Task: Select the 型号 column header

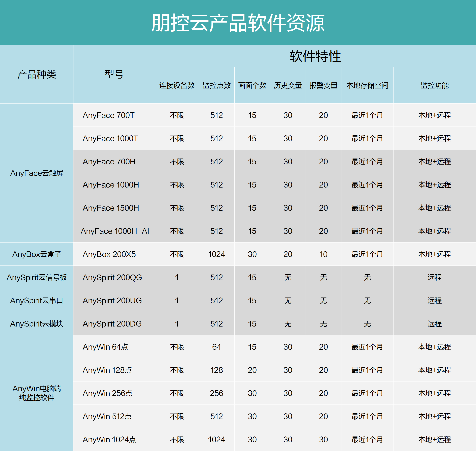Action: point(114,74)
